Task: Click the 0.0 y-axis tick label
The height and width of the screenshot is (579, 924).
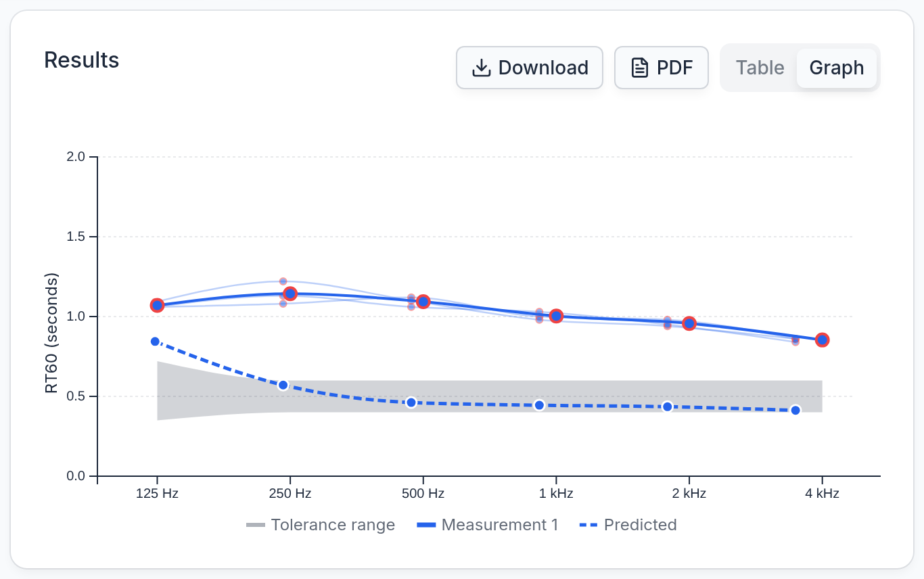Action: (x=77, y=476)
